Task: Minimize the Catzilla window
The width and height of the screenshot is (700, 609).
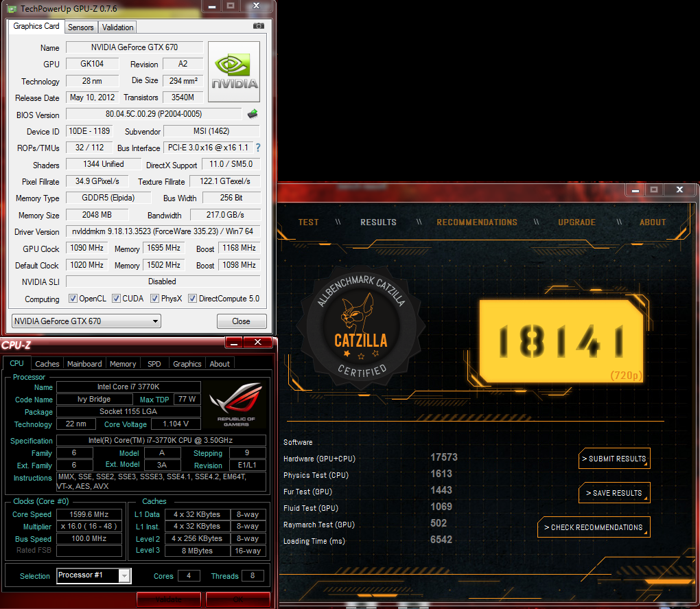Action: 635,189
